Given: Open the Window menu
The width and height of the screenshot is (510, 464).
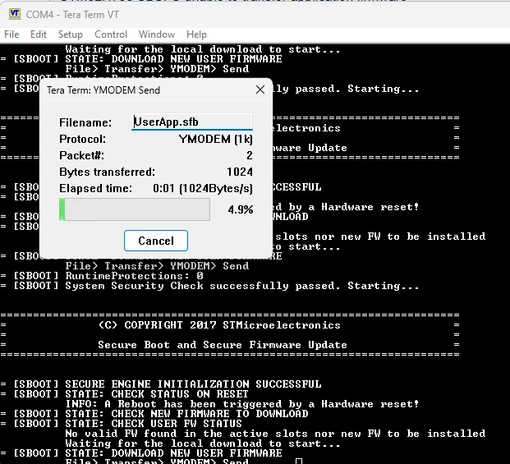Looking at the screenshot, I should point(157,34).
